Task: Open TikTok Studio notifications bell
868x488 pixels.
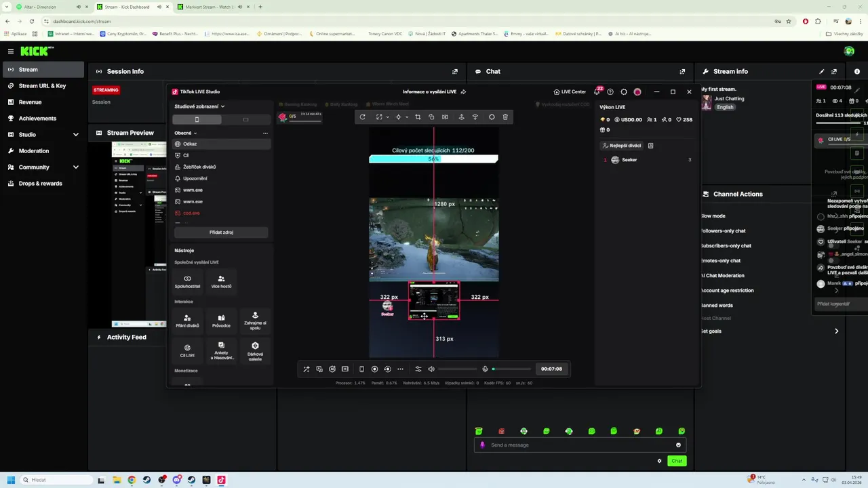Action: 597,91
